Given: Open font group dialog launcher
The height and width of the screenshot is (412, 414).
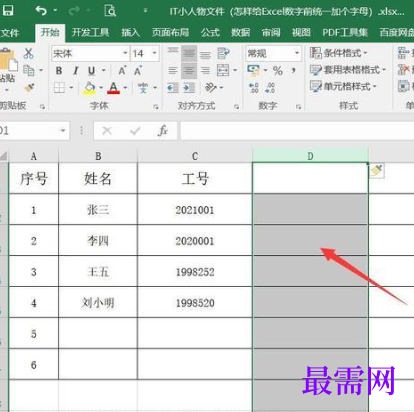Looking at the screenshot, I should point(156,107).
